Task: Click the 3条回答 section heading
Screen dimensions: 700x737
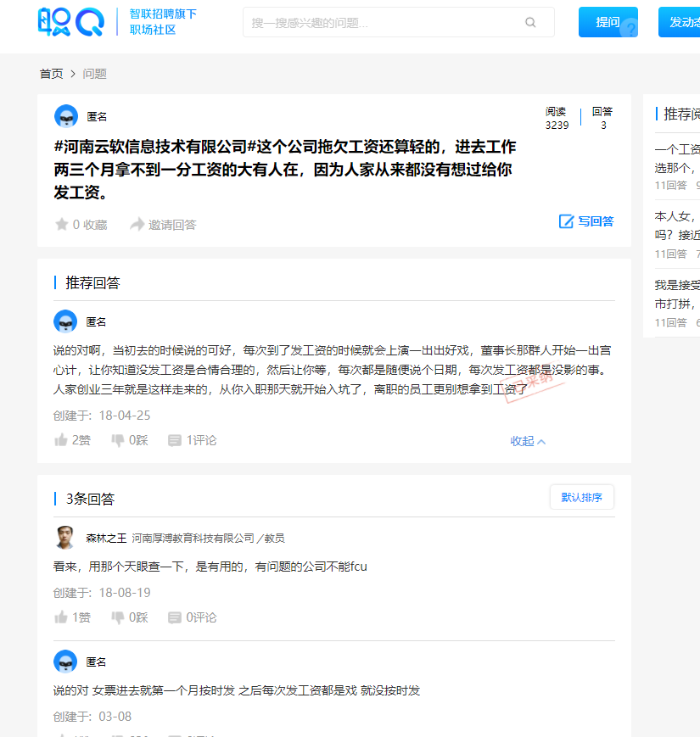Action: pyautogui.click(x=90, y=499)
